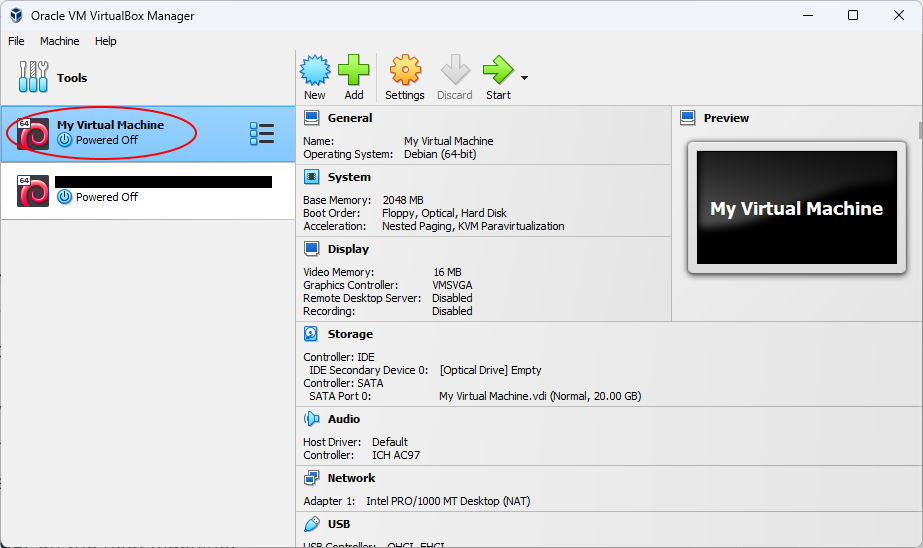Click the VirtualBox logo in title bar
Screen dimensions: 923x548
click(16, 16)
